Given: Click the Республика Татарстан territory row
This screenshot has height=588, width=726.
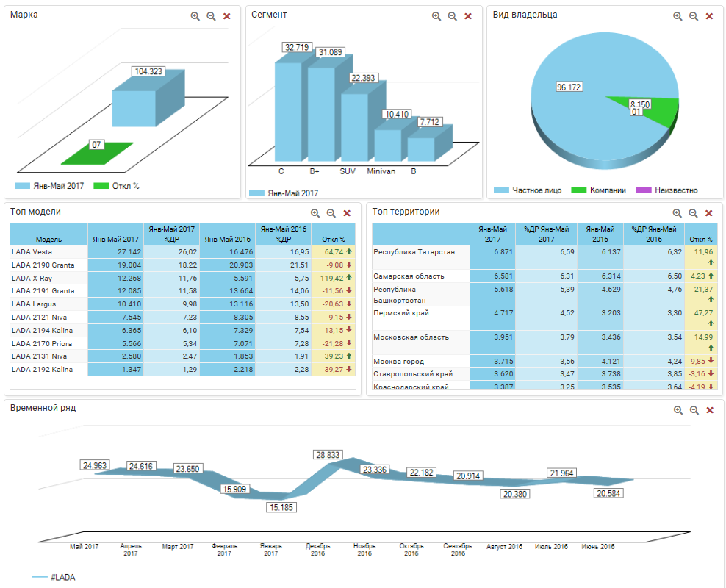Looking at the screenshot, I should pos(419,252).
